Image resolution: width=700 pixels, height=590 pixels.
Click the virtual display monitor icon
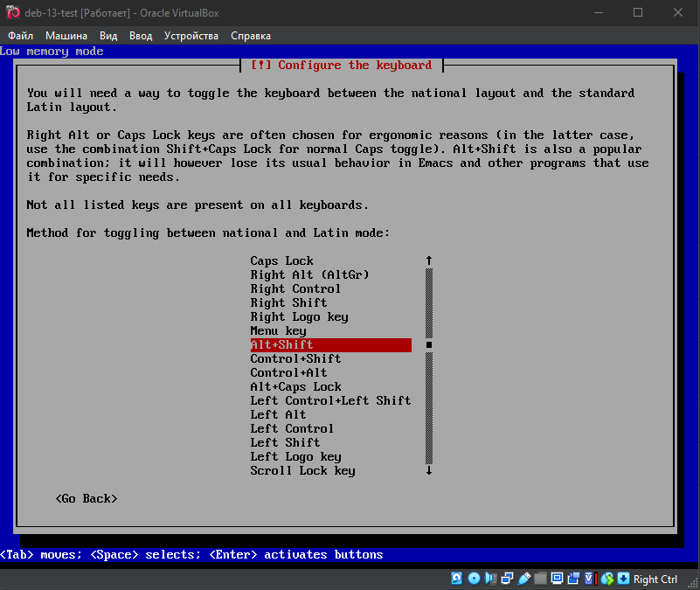click(x=556, y=579)
